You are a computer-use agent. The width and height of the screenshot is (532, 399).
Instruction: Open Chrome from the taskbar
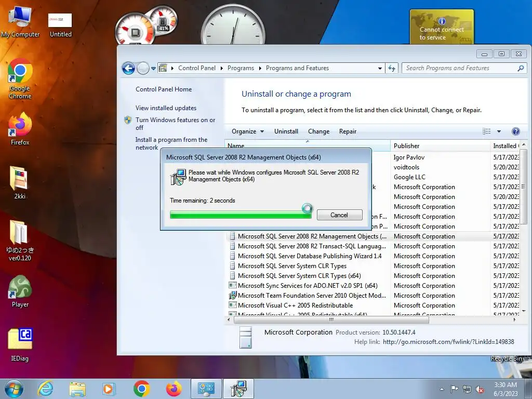(141, 389)
